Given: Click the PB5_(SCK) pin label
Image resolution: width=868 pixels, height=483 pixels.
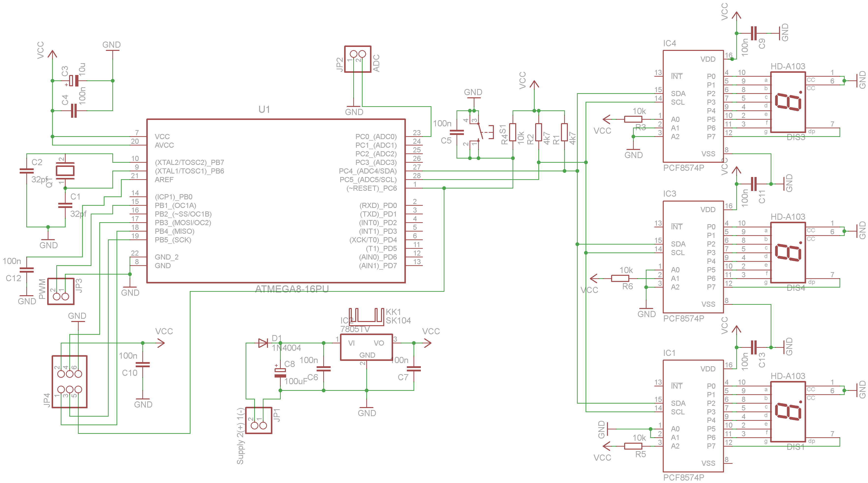Looking at the screenshot, I should pos(173,240).
